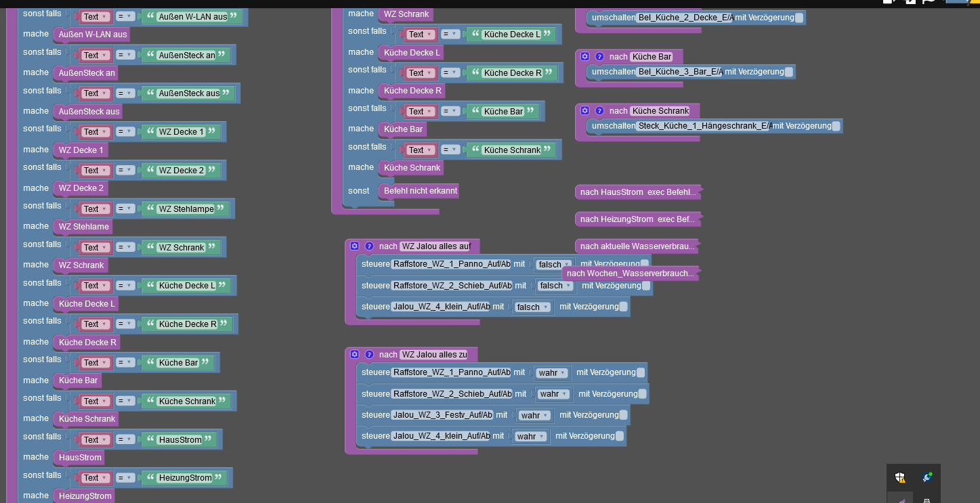The width and height of the screenshot is (980, 503).
Task: Open wahr dropdown for Raffstore_WZ_2_Schieb in 'alles zu'
Action: (553, 393)
